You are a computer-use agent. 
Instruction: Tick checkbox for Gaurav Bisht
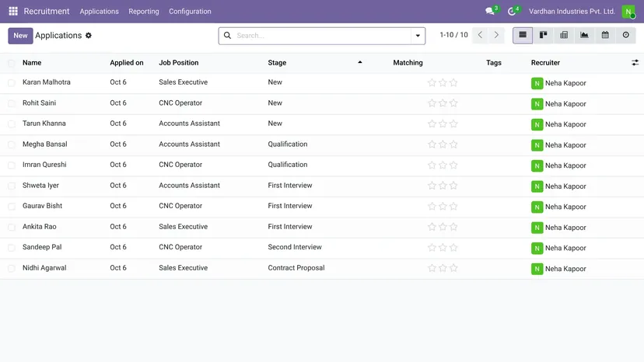click(12, 207)
